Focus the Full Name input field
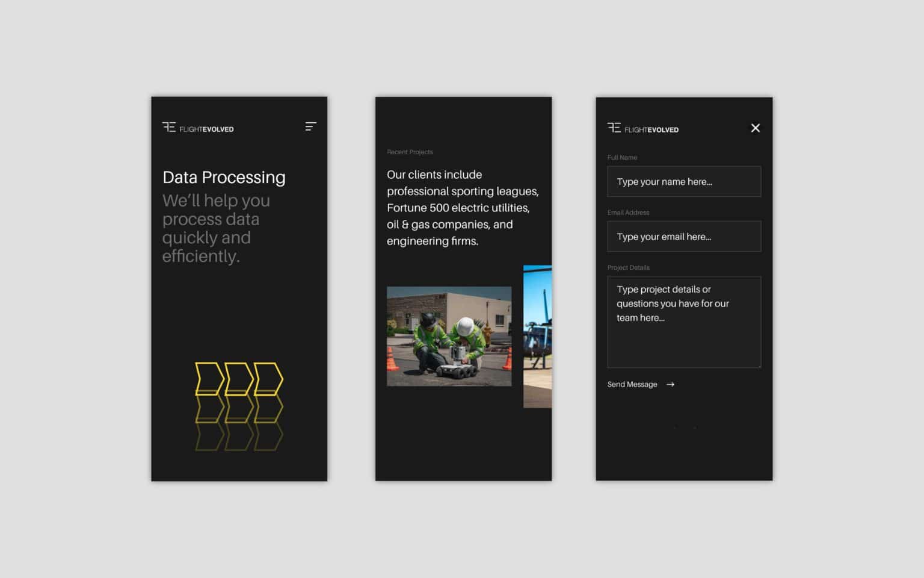Viewport: 924px width, 578px height. (x=683, y=182)
